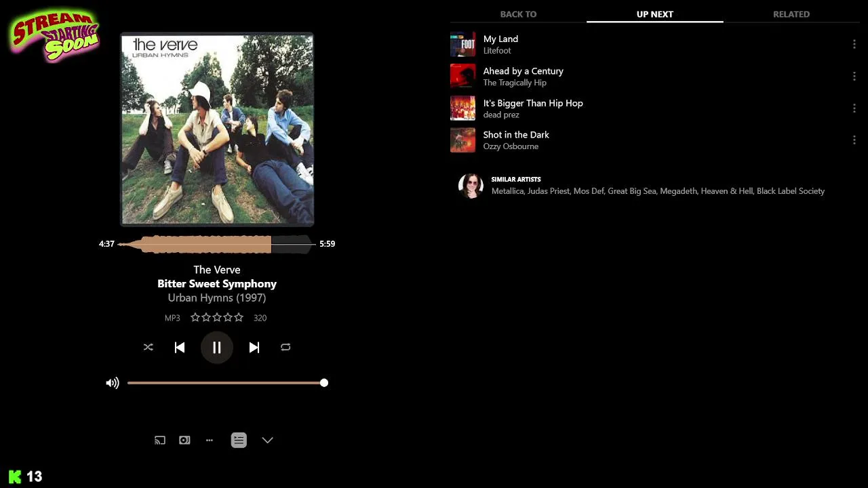Pause Bitter Sweet Symphony
Screen dimensions: 868x488
click(x=217, y=347)
